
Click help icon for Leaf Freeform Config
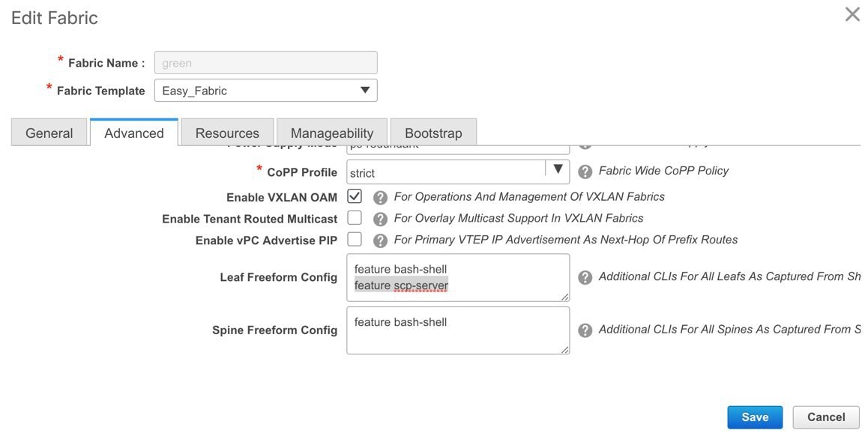click(585, 277)
